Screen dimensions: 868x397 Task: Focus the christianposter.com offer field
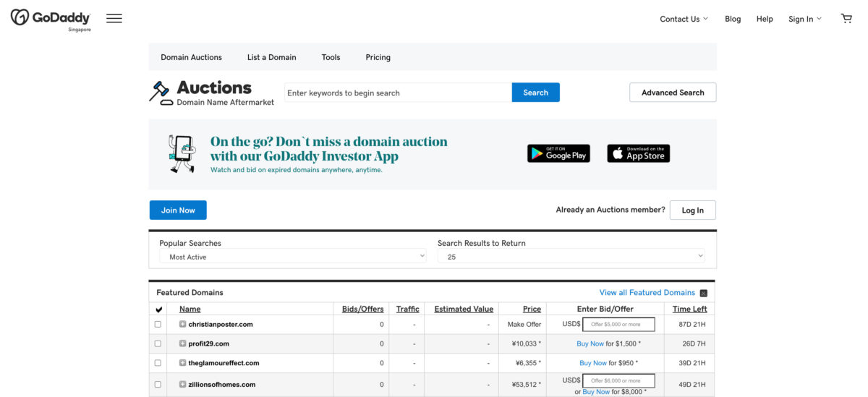tap(618, 325)
